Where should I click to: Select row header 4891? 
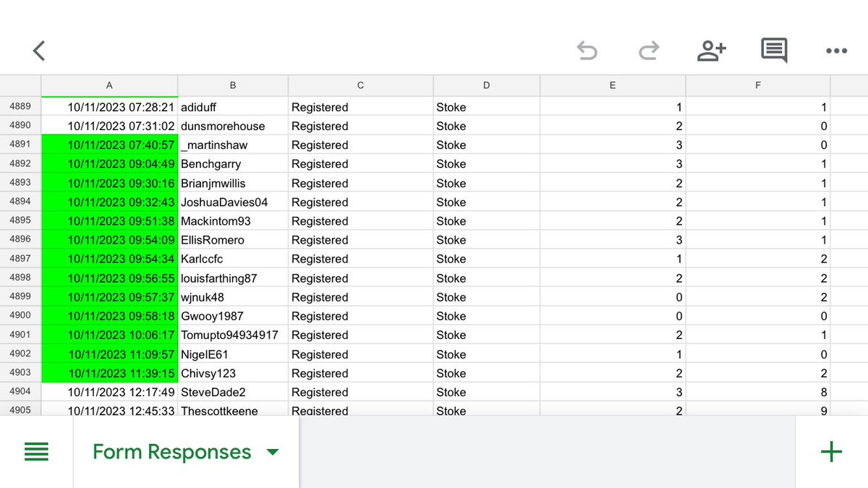coord(20,144)
